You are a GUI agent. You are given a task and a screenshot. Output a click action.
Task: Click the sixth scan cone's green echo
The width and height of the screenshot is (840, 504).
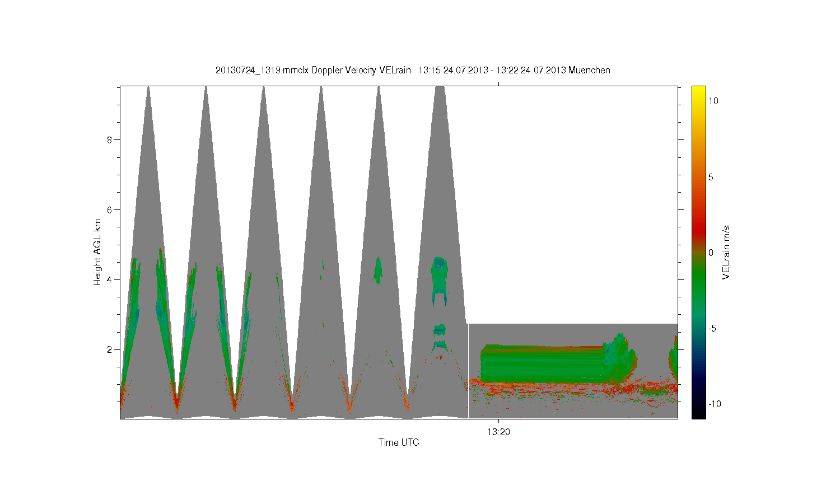(440, 280)
